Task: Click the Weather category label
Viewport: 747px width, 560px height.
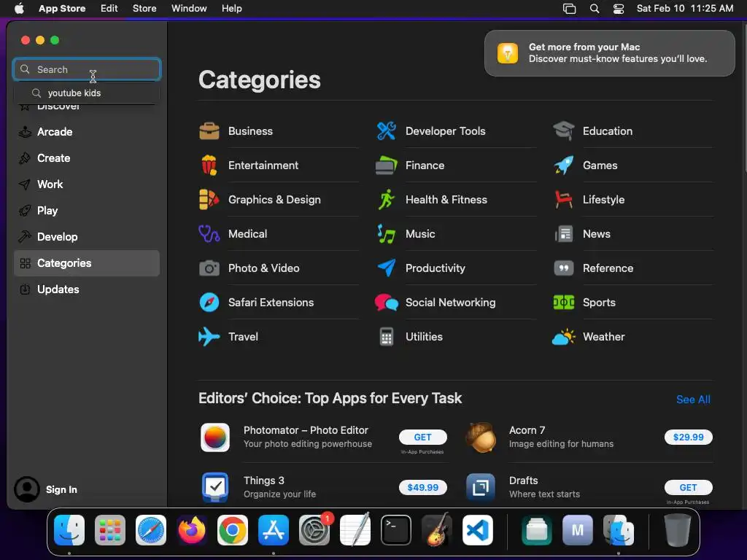Action: click(603, 337)
